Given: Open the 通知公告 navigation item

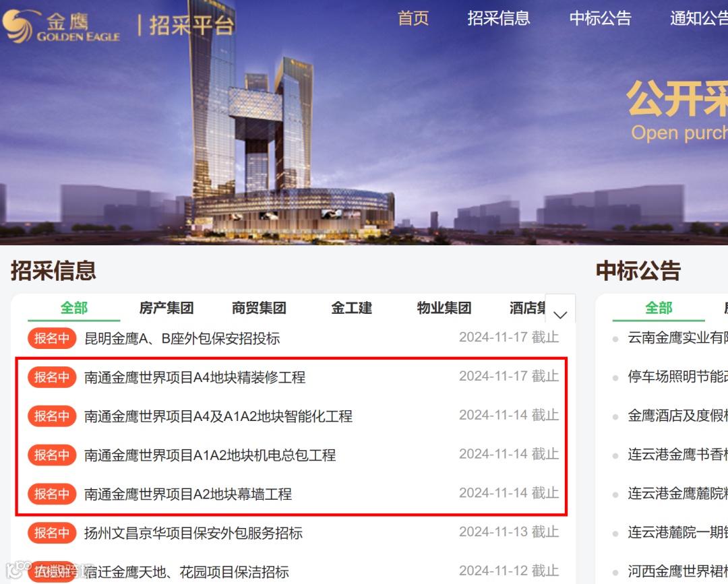Looking at the screenshot, I should [699, 18].
